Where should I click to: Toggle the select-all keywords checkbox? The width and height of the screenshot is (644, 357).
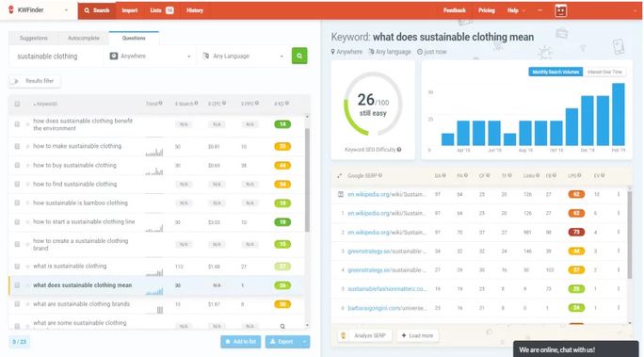[x=17, y=104]
